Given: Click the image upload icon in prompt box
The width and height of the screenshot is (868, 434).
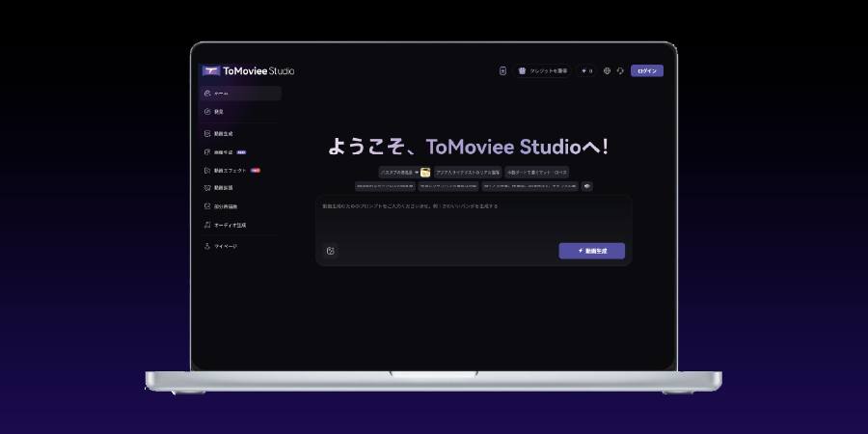Looking at the screenshot, I should coord(331,251).
